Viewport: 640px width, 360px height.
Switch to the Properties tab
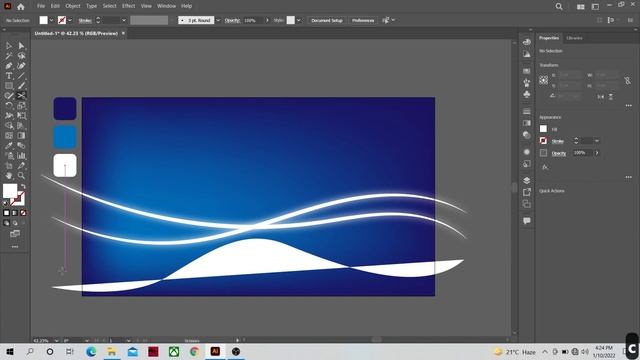[x=549, y=38]
